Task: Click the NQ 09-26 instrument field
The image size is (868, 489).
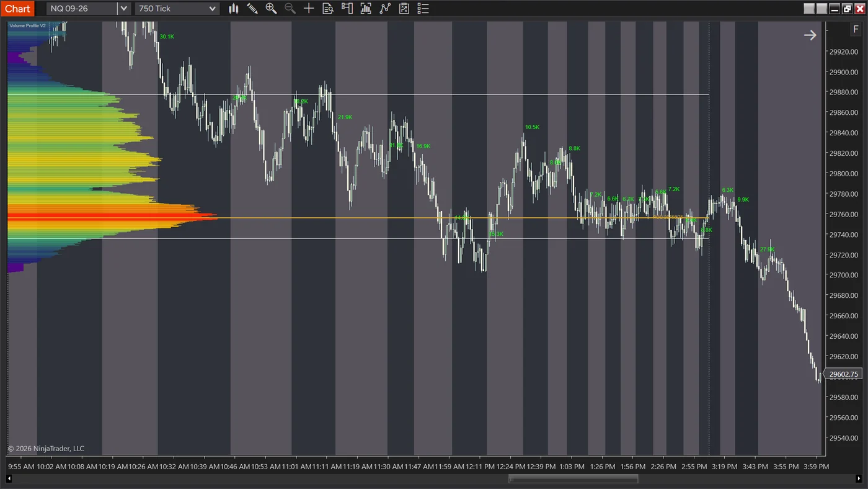Action: pyautogui.click(x=82, y=9)
